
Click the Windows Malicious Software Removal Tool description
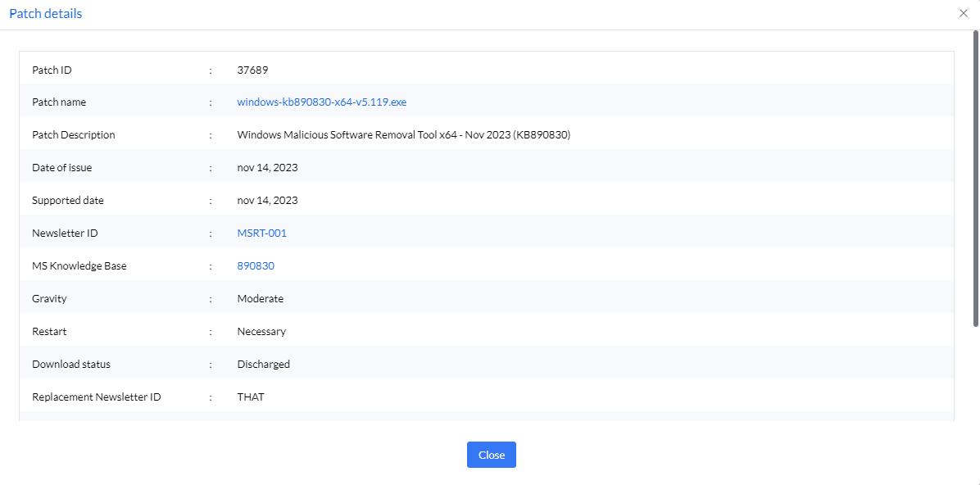[x=404, y=134]
